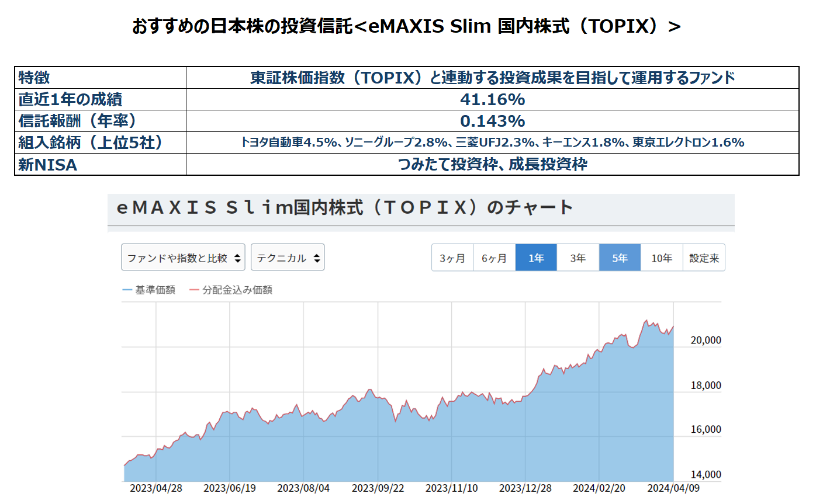Click the 新NISA row label
Screen dimensions: 823x504
47,165
